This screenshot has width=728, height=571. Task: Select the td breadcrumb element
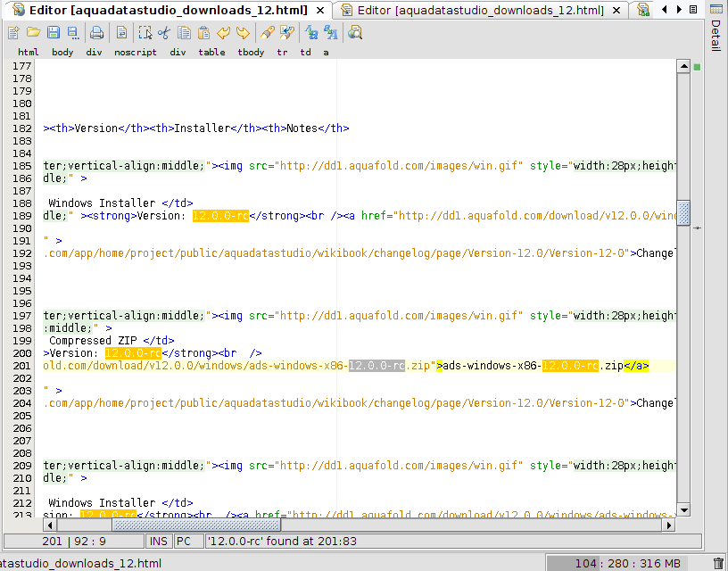[x=305, y=53]
